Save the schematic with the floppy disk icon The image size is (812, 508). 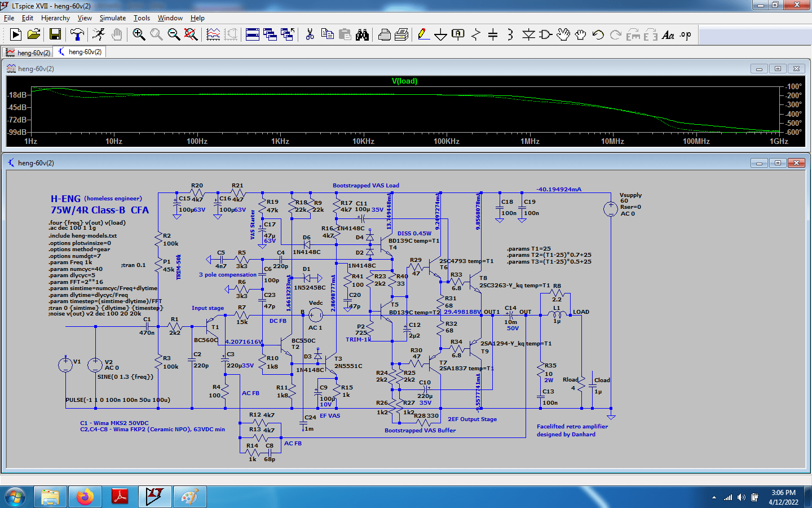[55, 35]
